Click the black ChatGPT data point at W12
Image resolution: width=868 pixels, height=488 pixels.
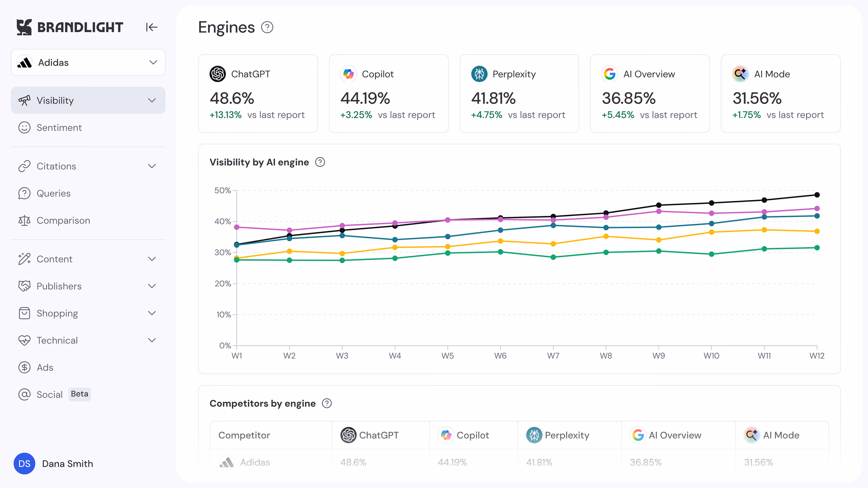pyautogui.click(x=817, y=195)
